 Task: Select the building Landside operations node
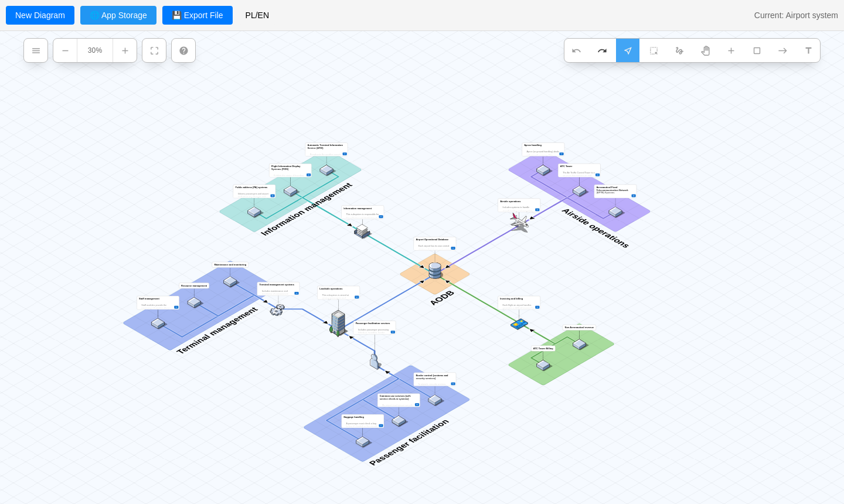(338, 323)
